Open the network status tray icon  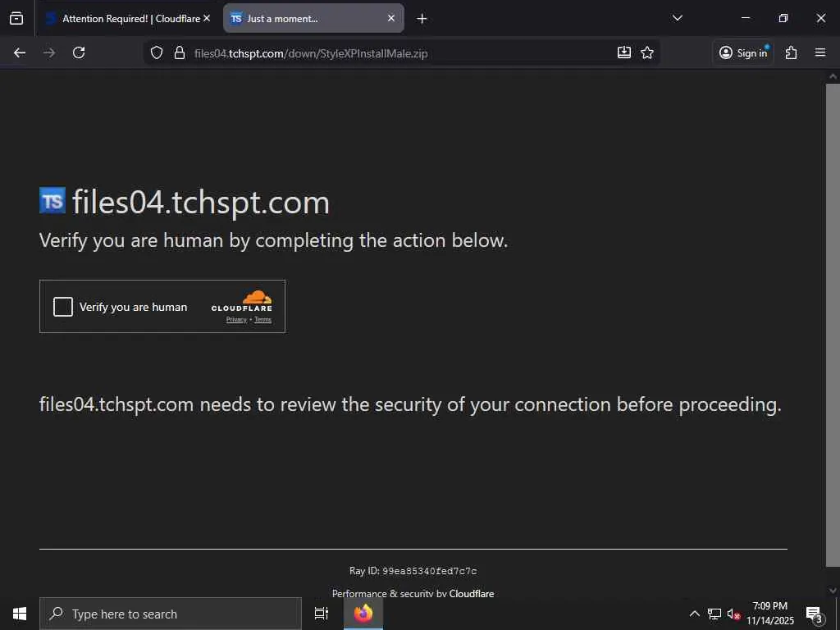[714, 614]
